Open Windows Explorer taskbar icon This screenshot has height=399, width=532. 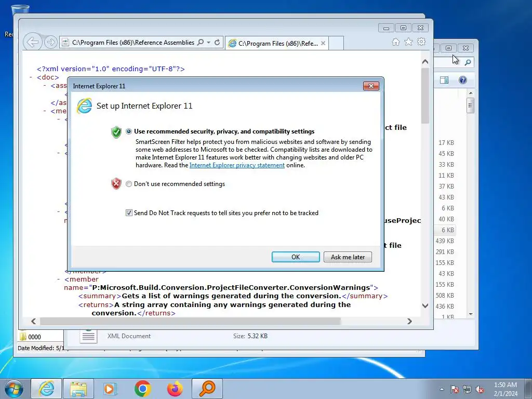click(x=78, y=389)
